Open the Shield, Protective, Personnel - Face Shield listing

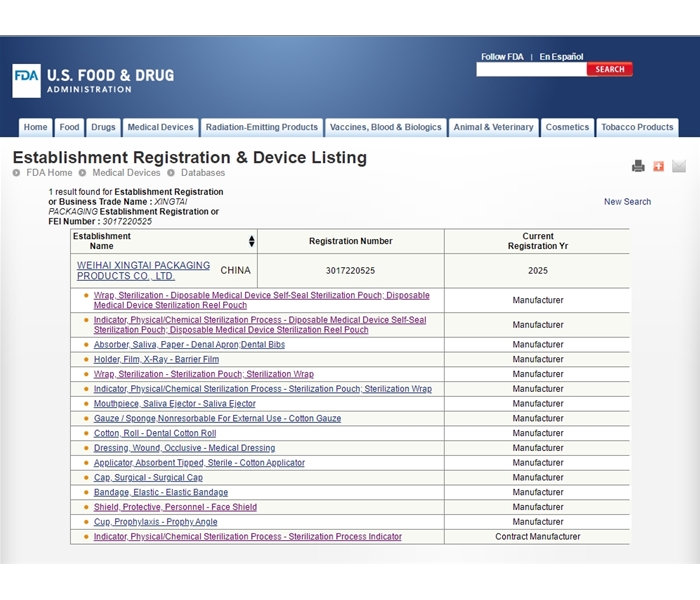[x=175, y=507]
